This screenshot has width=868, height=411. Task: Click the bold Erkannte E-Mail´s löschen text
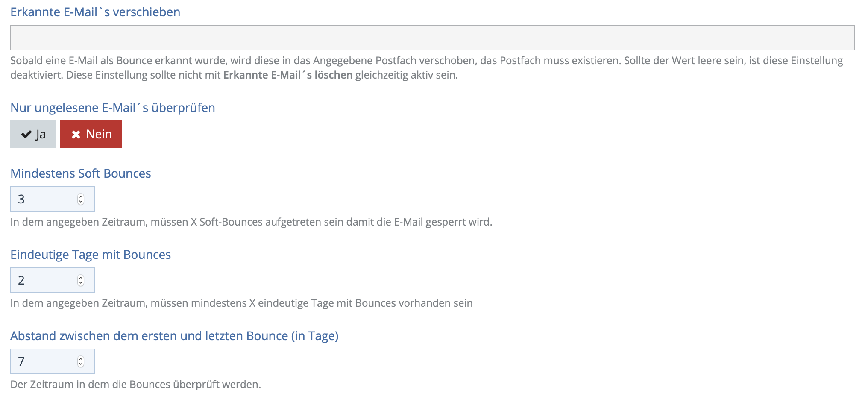tap(287, 75)
